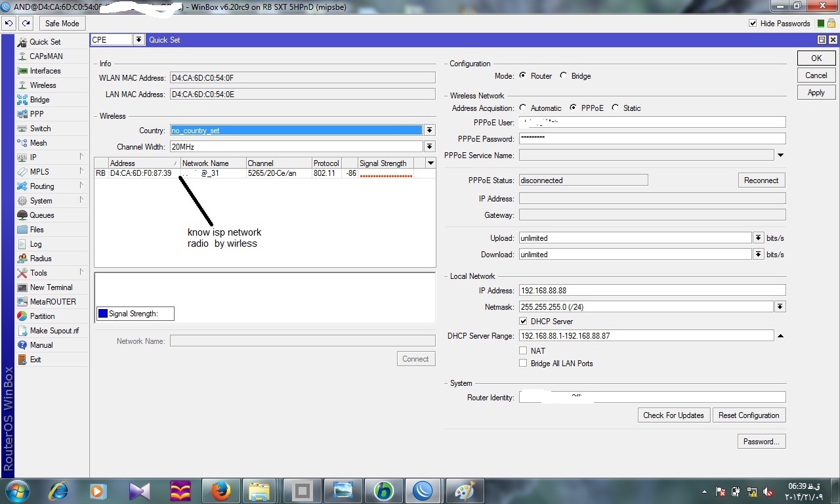This screenshot has width=840, height=504.
Task: Click the Local Network IP Address field
Action: click(652, 290)
